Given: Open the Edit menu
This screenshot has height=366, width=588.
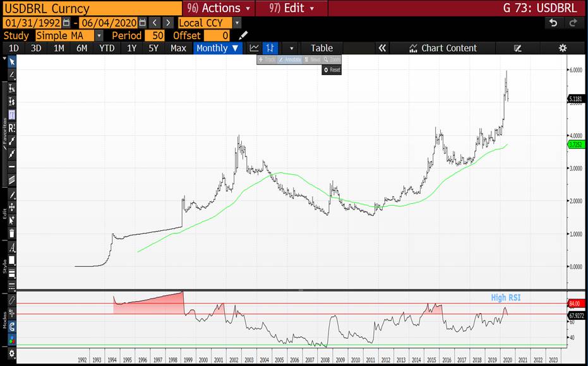Looking at the screenshot, I should [292, 8].
